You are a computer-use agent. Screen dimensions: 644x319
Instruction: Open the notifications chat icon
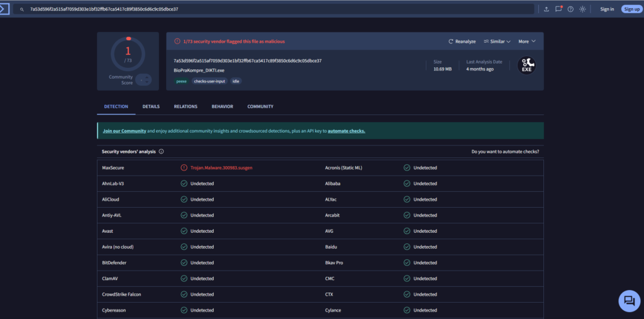pyautogui.click(x=558, y=9)
